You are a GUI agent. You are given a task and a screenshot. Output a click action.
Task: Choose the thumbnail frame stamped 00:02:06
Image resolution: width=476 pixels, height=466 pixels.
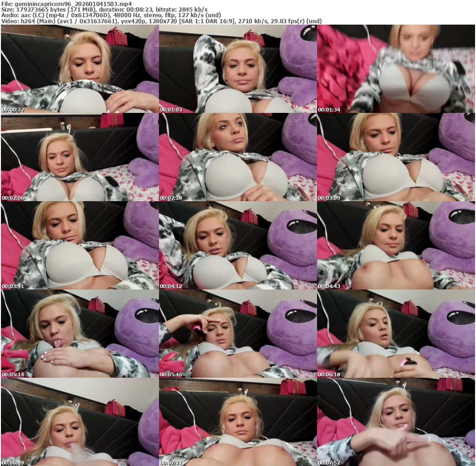[79, 157]
